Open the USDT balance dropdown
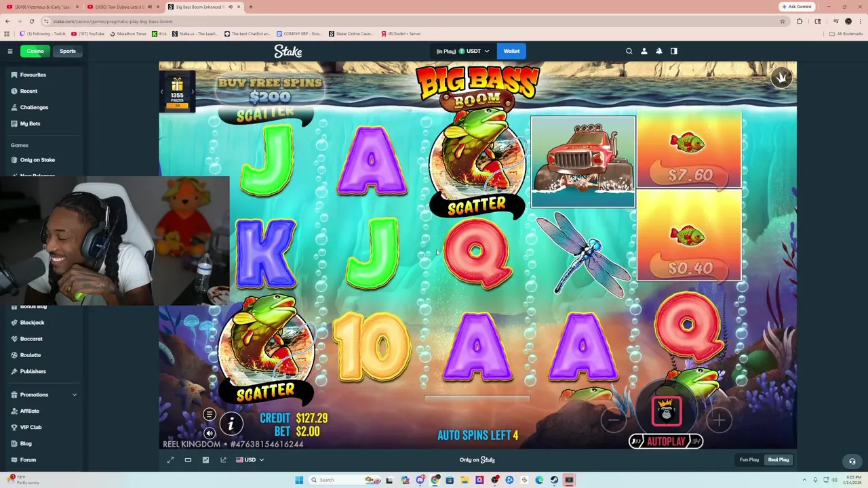 463,51
